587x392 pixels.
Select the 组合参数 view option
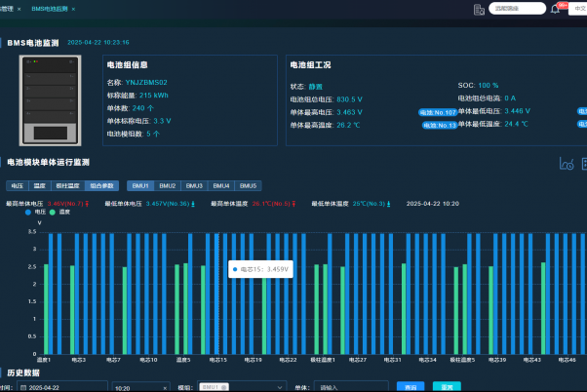pos(102,185)
